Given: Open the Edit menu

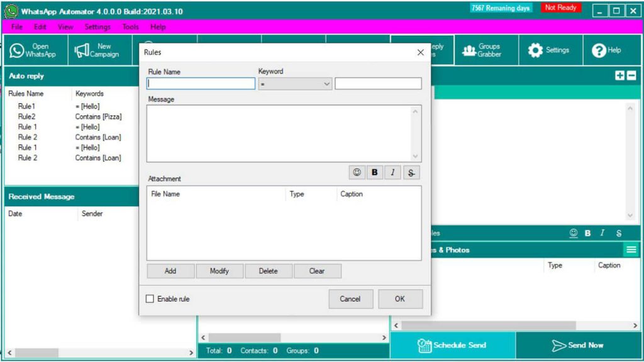Looking at the screenshot, I should click(x=40, y=27).
